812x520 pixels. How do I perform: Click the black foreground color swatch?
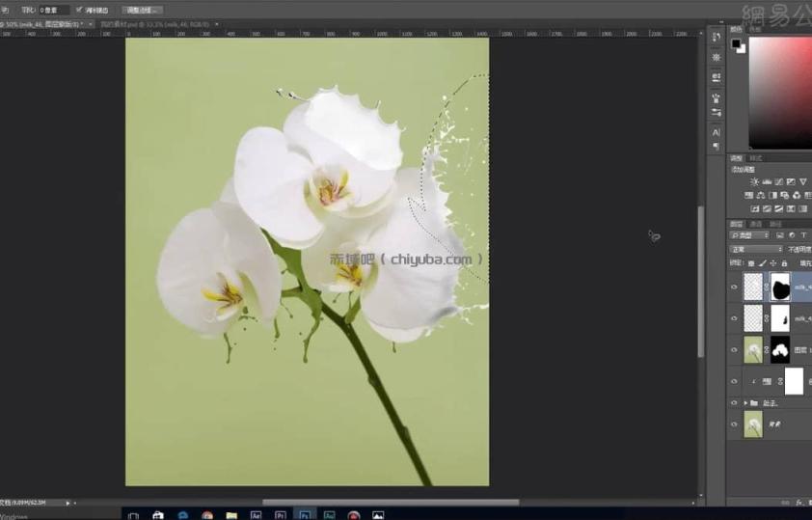pos(736,44)
